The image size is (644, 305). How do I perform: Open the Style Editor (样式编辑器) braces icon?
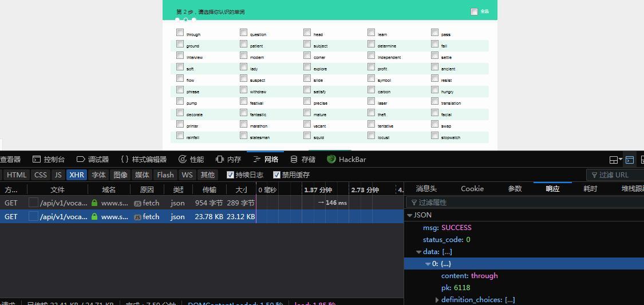[124, 159]
